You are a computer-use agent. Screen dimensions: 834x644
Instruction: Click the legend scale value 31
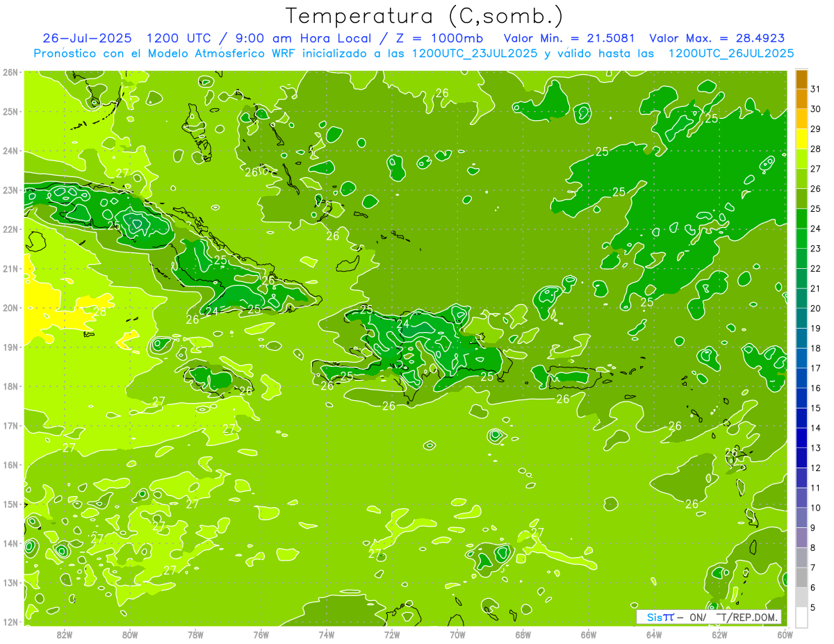(x=815, y=89)
